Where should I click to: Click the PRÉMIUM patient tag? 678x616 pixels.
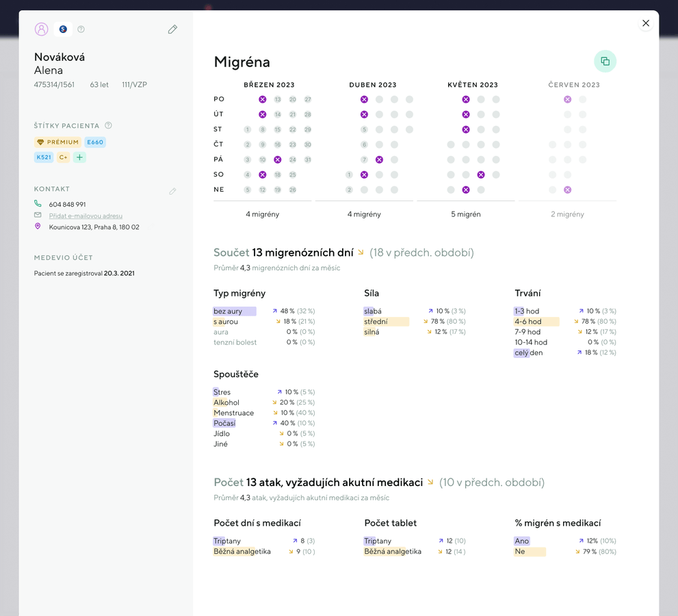57,142
